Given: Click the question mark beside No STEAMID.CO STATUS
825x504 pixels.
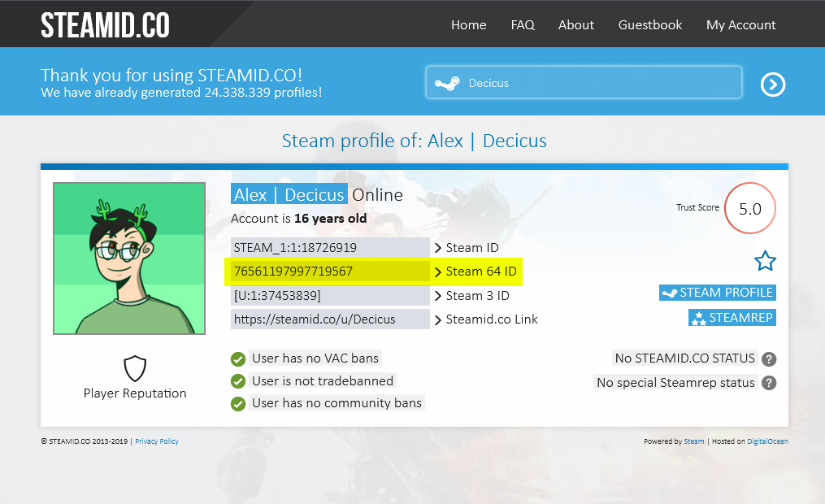Looking at the screenshot, I should pos(768,358).
